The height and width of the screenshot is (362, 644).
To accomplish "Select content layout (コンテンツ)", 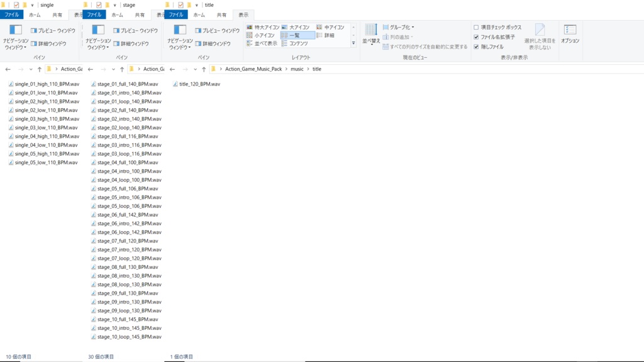I will click(x=294, y=43).
